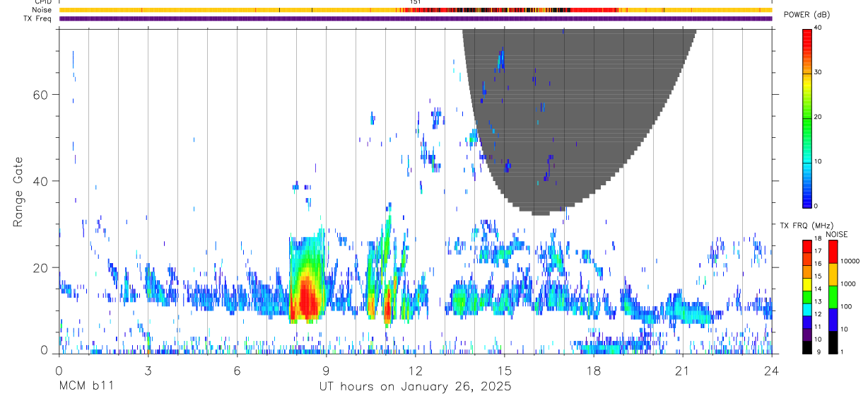Click the strong red echo near hour 8
This screenshot has height=401, width=868.
tap(307, 297)
